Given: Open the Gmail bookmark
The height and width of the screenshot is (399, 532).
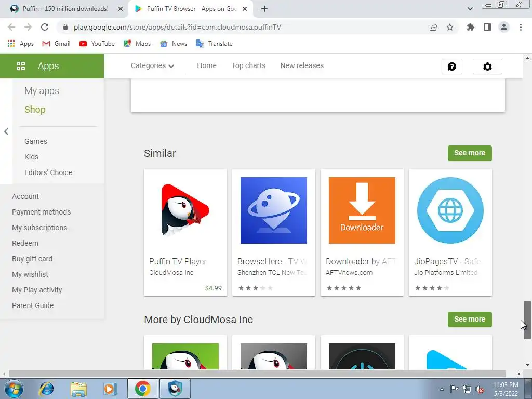Looking at the screenshot, I should tap(56, 44).
